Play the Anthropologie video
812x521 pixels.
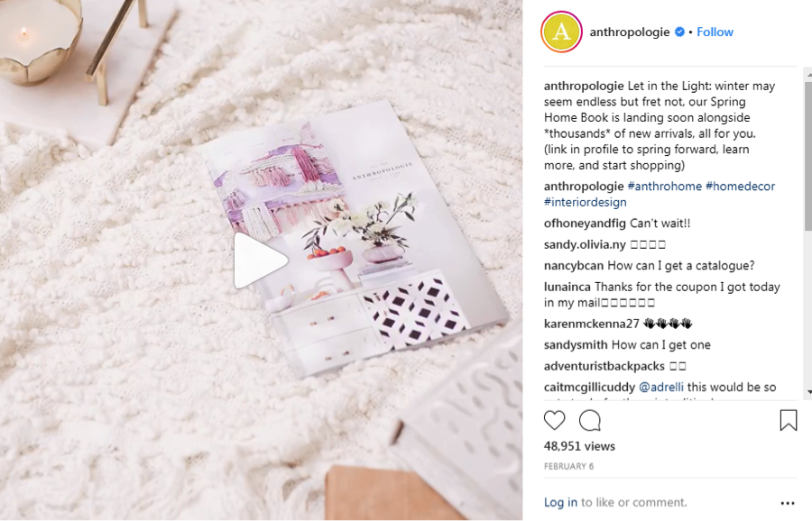pyautogui.click(x=260, y=260)
